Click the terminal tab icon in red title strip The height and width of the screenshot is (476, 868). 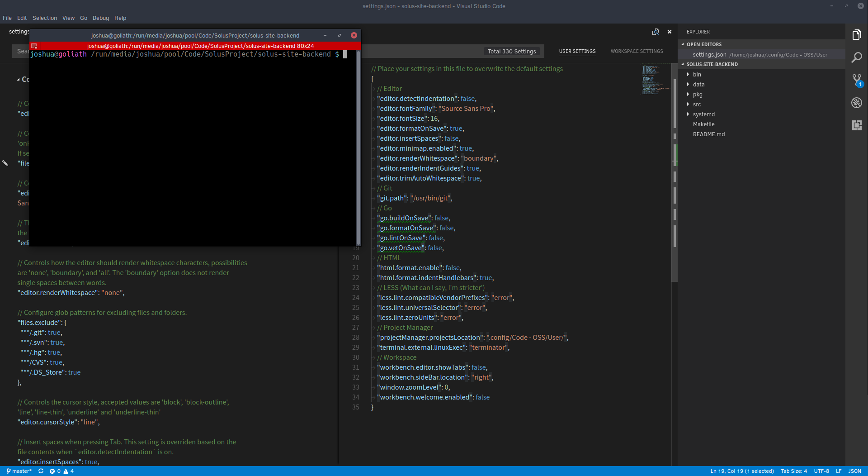(34, 46)
